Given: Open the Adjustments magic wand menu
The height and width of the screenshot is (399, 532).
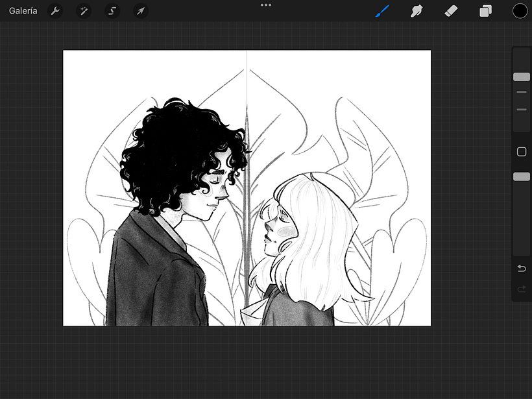Looking at the screenshot, I should tap(84, 11).
